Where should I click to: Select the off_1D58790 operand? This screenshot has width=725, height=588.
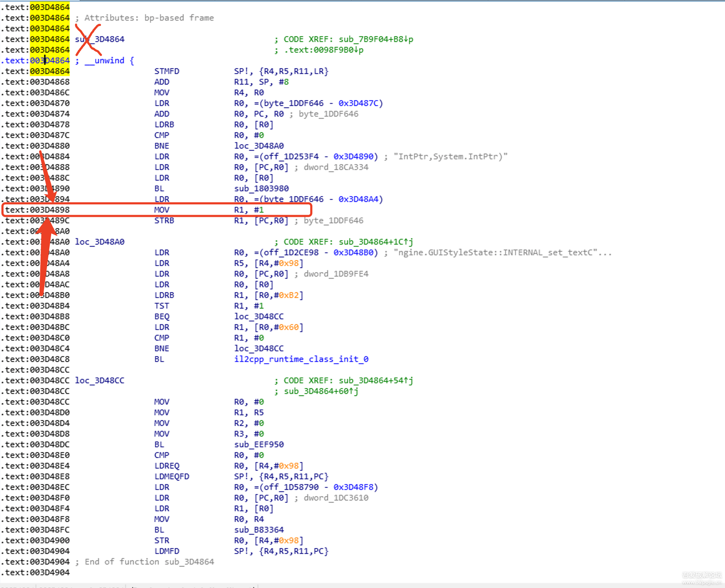tap(291, 487)
